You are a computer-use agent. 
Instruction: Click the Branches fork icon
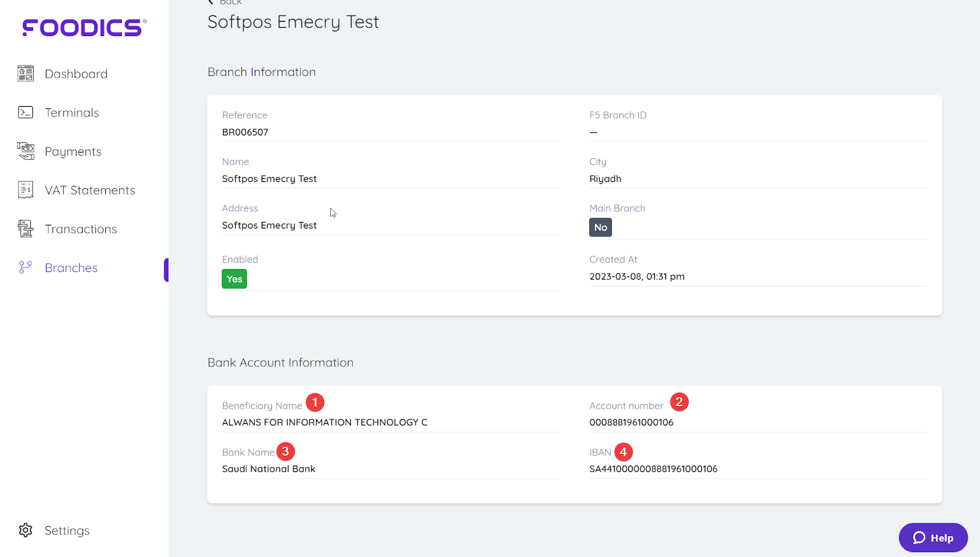[x=26, y=267]
